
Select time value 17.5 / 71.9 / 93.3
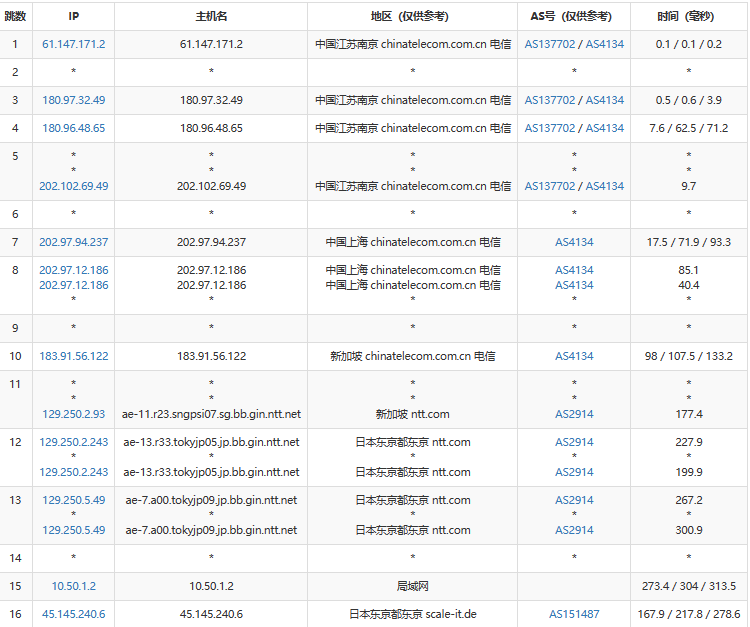pos(689,242)
